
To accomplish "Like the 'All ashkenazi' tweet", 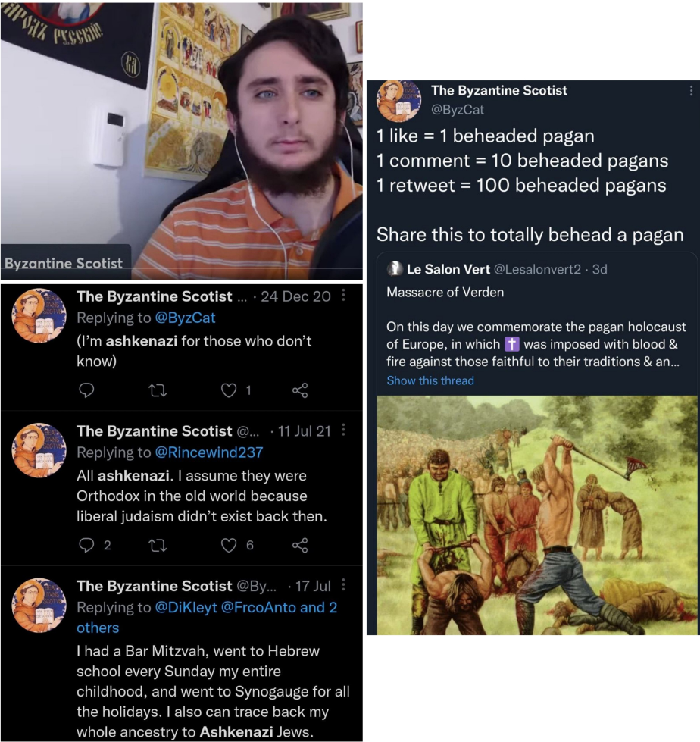I will 229,545.
